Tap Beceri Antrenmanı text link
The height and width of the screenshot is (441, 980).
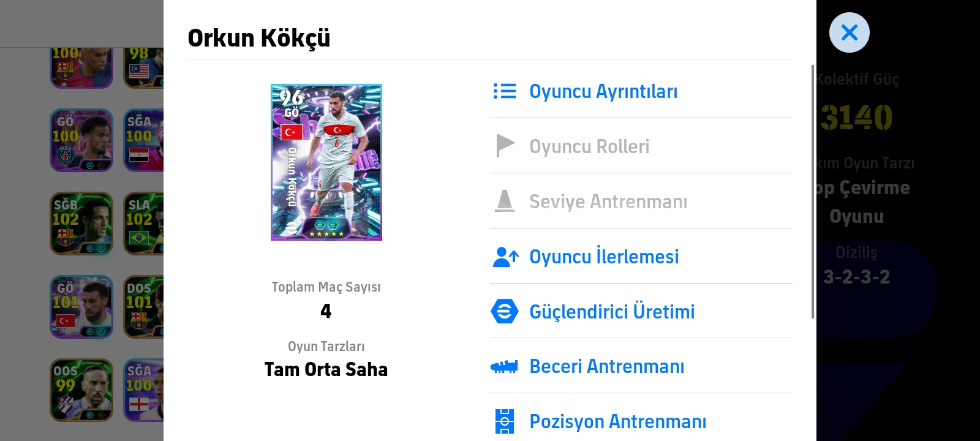(x=606, y=366)
